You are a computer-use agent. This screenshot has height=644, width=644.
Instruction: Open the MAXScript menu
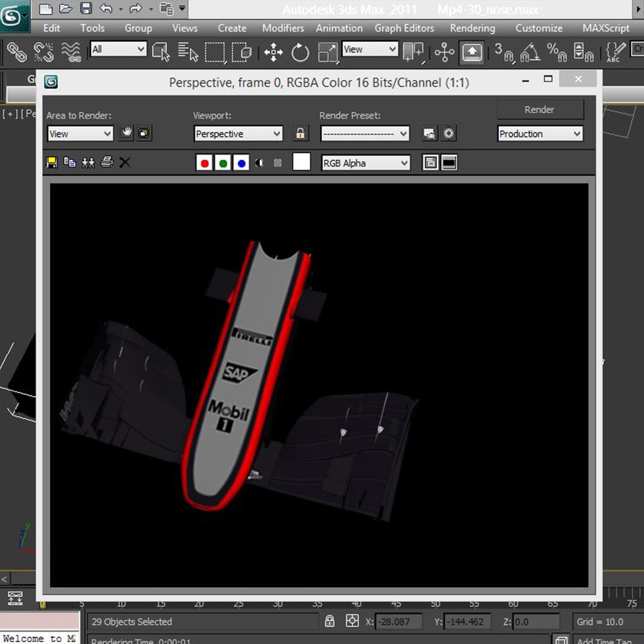[606, 28]
